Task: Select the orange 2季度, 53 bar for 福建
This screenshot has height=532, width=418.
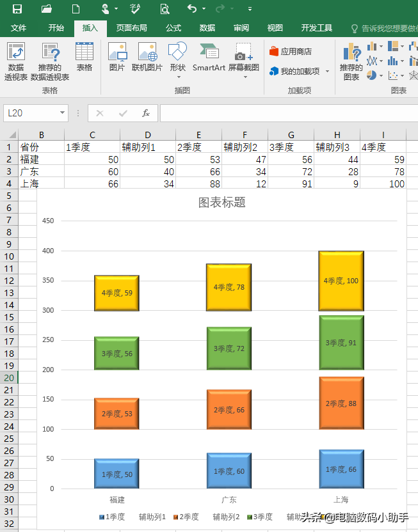Action: click(x=117, y=414)
